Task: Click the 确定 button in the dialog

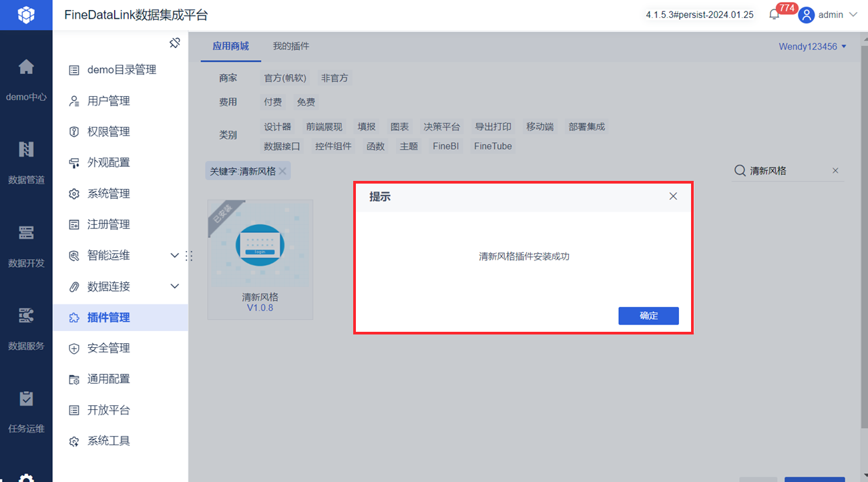Action: tap(648, 316)
